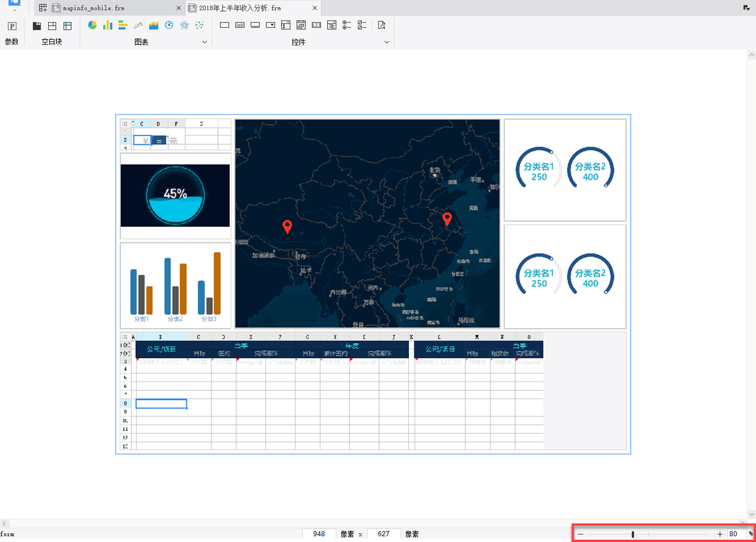The width and height of the screenshot is (756, 542).
Task: Choose the area chart icon
Action: [x=154, y=25]
